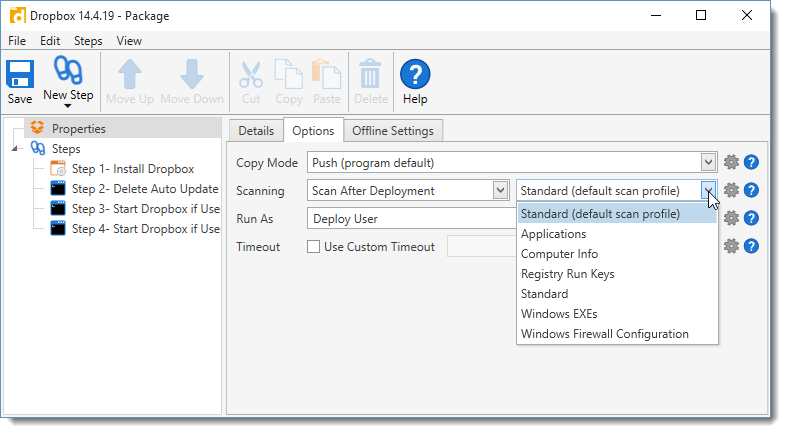Click the blue help icon on the Timeout row

[x=752, y=246]
